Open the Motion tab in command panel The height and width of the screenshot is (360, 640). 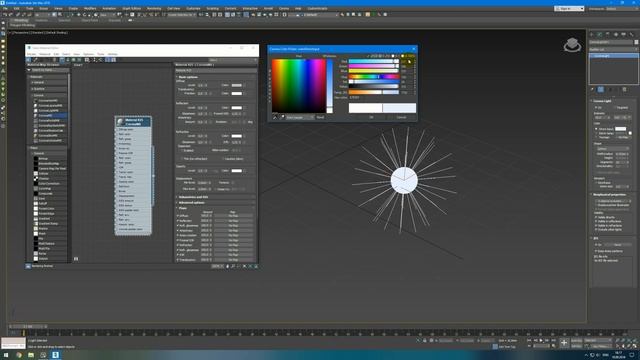pos(616,34)
